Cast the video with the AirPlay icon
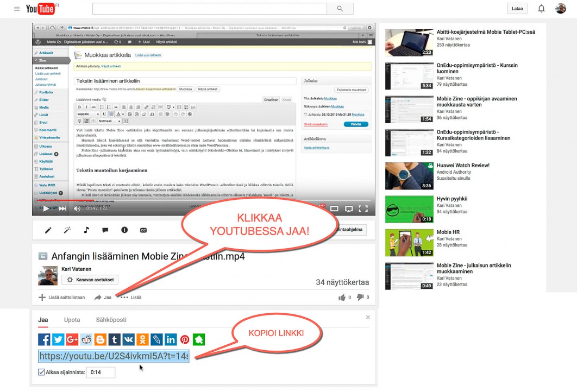 [349, 209]
